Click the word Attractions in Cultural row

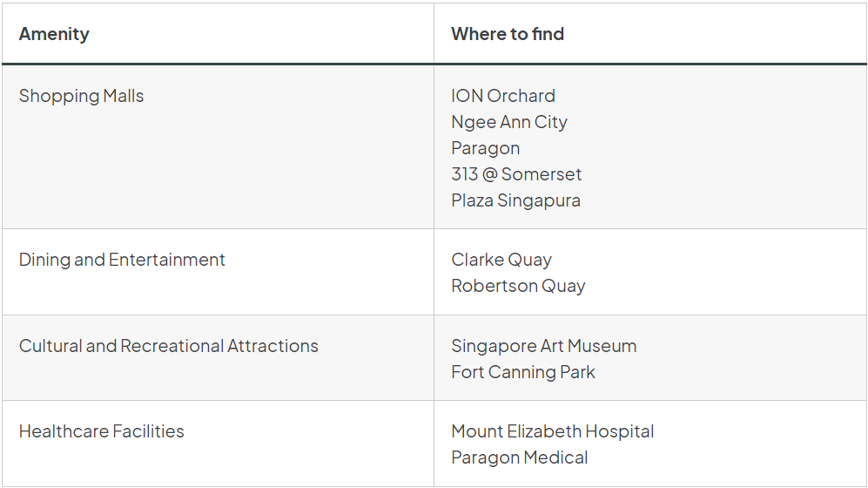tap(273, 346)
